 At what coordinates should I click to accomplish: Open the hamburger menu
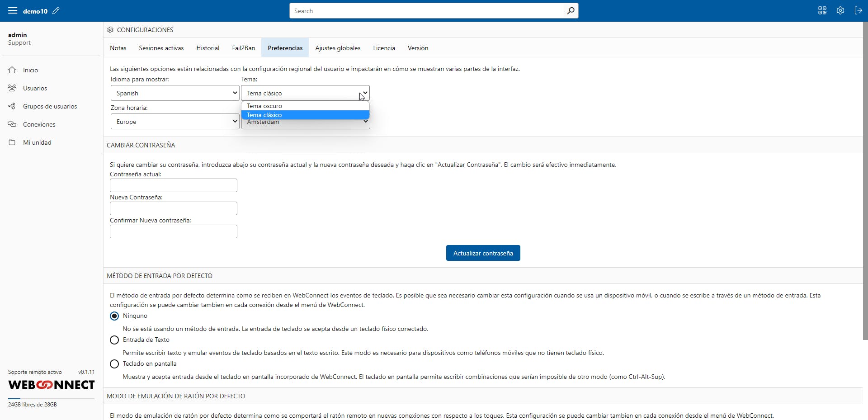tap(13, 10)
